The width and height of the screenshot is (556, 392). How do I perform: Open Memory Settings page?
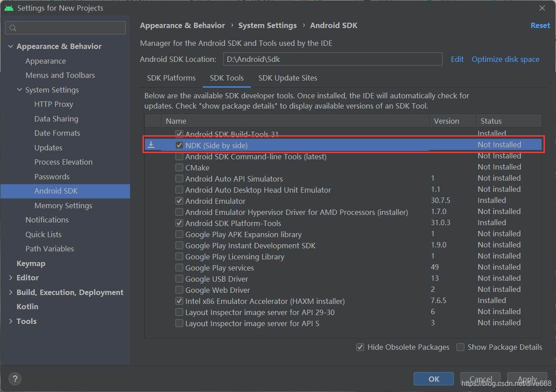[63, 206]
